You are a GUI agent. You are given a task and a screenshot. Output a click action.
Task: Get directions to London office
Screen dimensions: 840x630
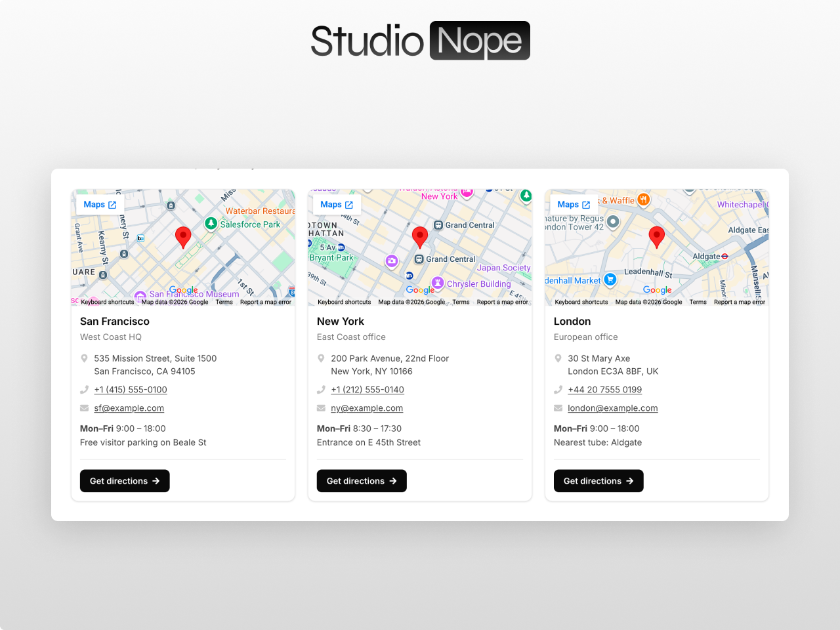coord(598,481)
